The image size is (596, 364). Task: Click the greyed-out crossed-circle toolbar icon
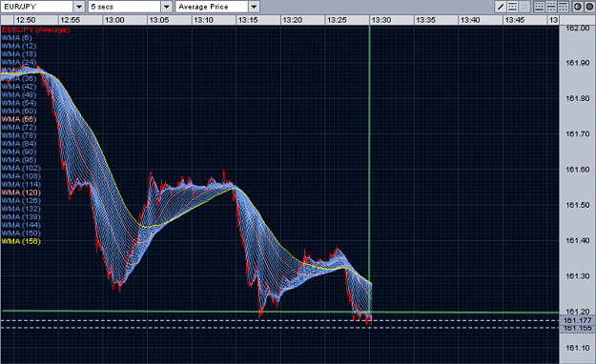(524, 7)
